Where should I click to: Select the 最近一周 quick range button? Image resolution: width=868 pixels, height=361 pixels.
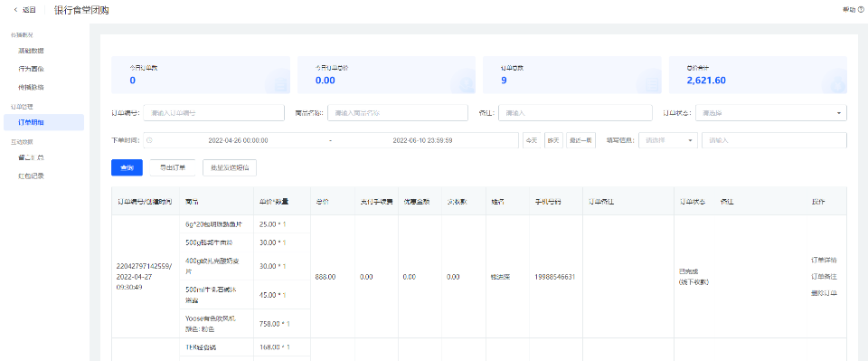coord(580,140)
